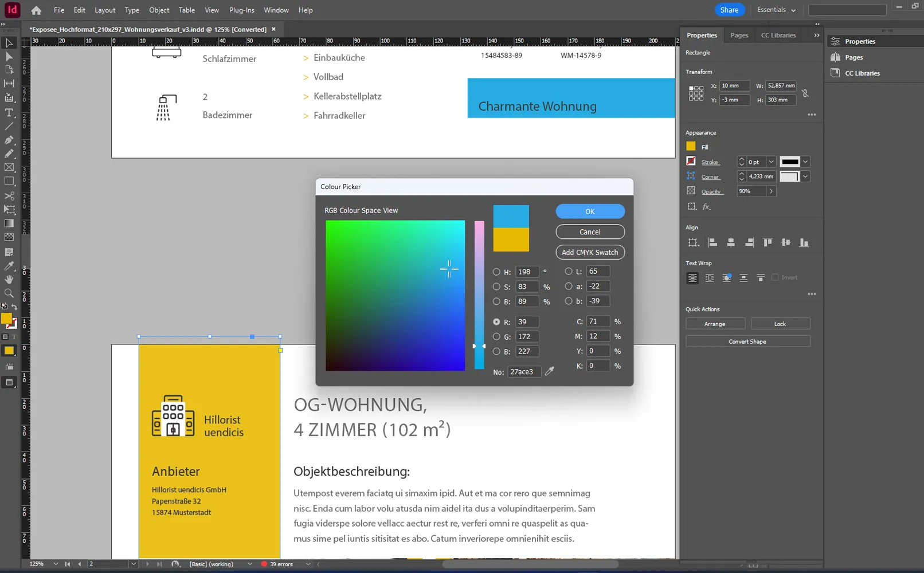924x573 pixels.
Task: Click Cancel in Colour Picker
Action: 590,232
